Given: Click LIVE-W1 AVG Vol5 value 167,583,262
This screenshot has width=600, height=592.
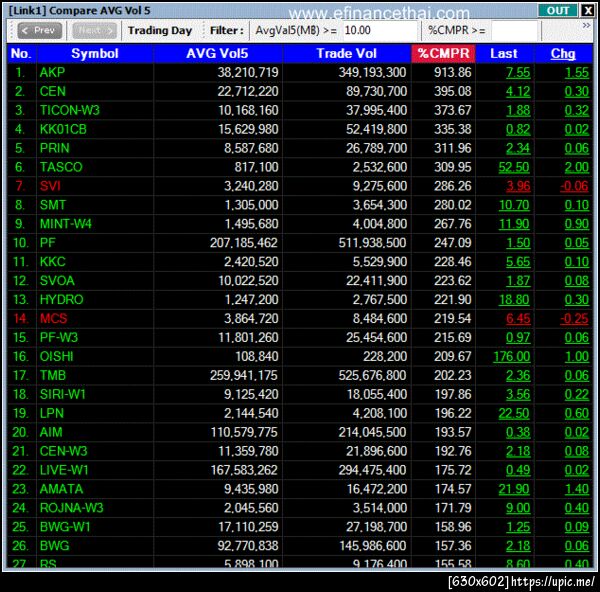Looking at the screenshot, I should (244, 470).
